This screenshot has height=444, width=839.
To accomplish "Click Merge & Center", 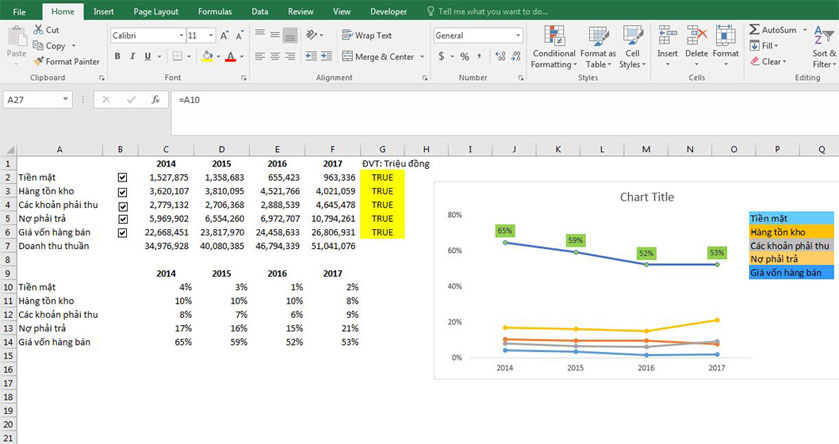I will pyautogui.click(x=378, y=56).
